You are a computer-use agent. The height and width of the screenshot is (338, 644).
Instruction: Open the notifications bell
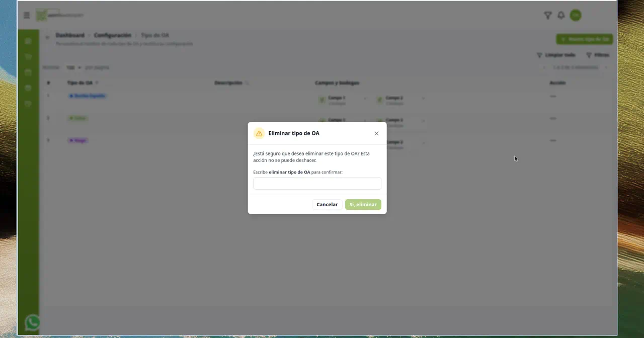point(561,16)
